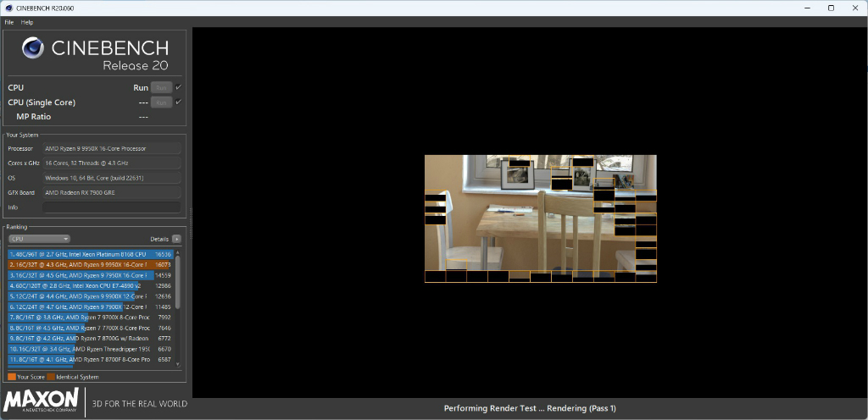The image size is (868, 420).
Task: Click the MAXON logo at bottom left
Action: click(x=41, y=401)
